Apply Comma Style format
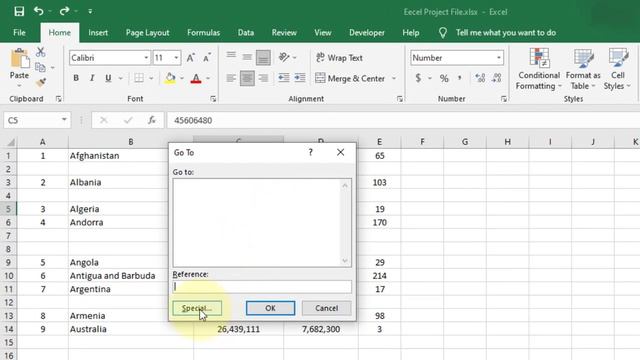Image resolution: width=640 pixels, height=360 pixels. pyautogui.click(x=460, y=78)
